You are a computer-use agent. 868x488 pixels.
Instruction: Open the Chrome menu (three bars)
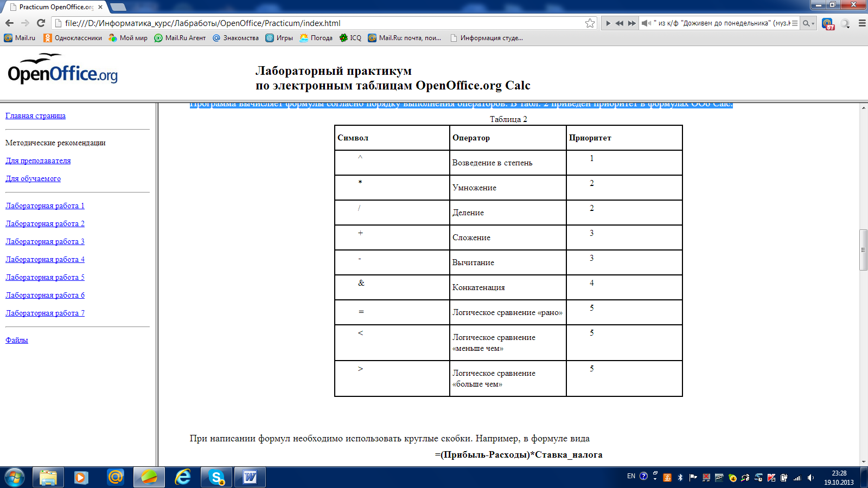(x=862, y=23)
